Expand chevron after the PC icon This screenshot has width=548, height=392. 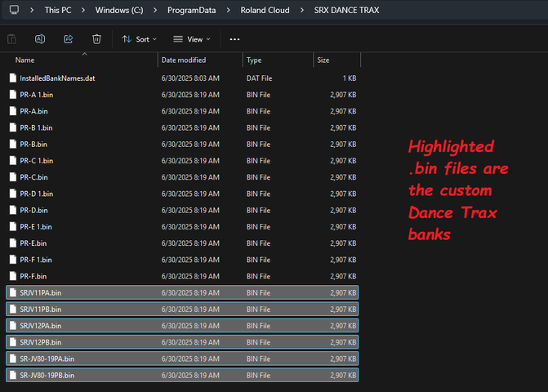click(32, 10)
